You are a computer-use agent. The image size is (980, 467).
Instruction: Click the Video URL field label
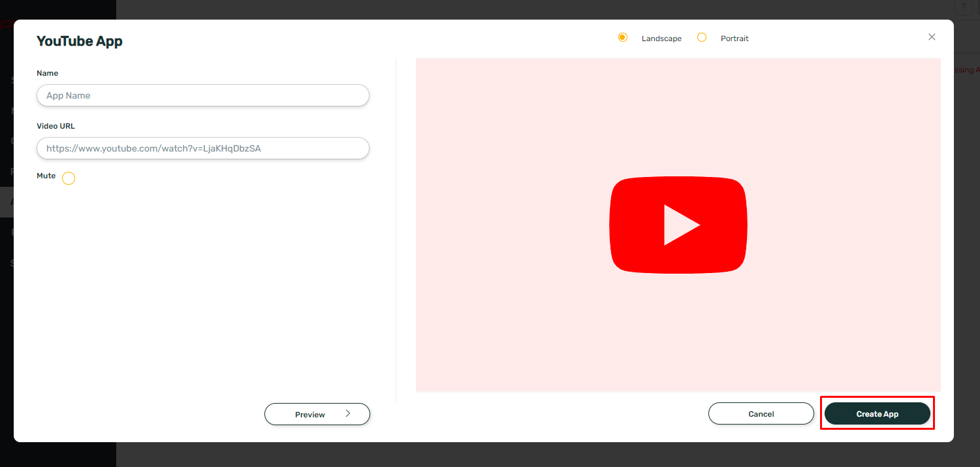click(x=56, y=126)
